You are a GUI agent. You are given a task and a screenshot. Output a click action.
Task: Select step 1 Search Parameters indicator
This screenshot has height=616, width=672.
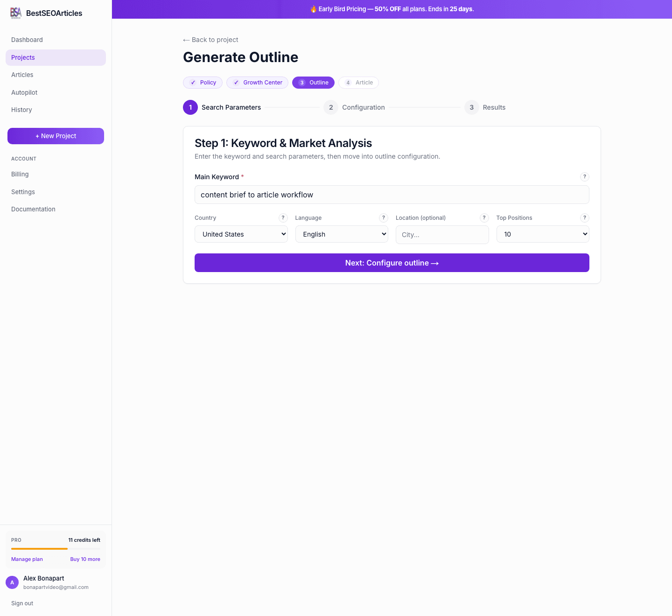[x=190, y=107]
